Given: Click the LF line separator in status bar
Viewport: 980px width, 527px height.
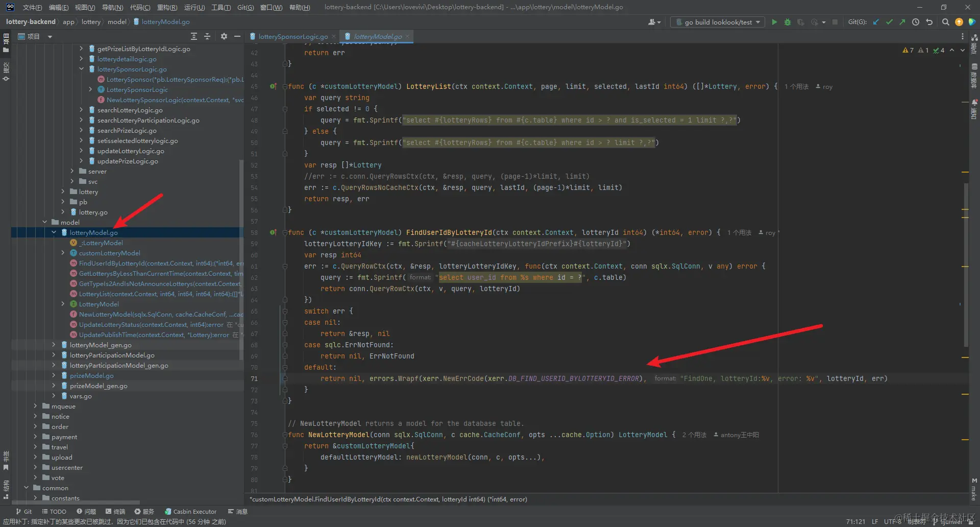Looking at the screenshot, I should pos(875,521).
